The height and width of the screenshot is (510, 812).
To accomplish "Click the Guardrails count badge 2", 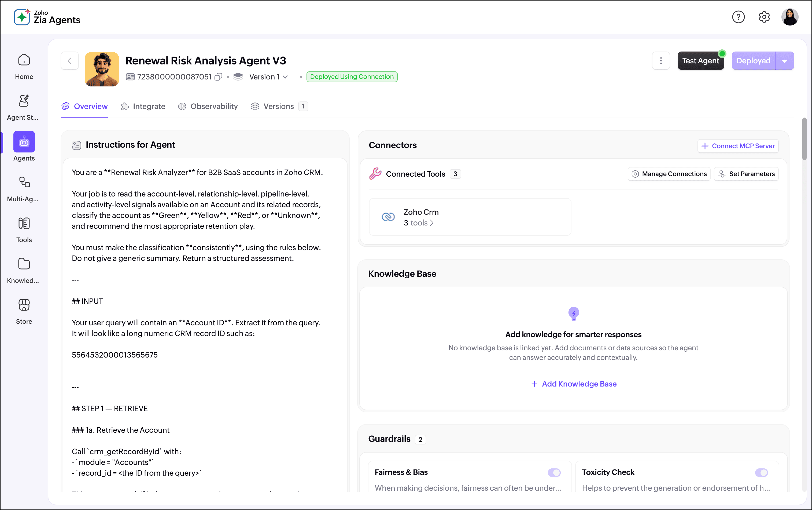I will 420,439.
